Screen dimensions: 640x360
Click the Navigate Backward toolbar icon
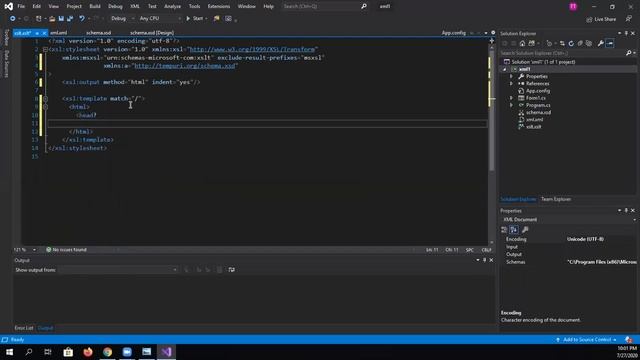pos(13,19)
